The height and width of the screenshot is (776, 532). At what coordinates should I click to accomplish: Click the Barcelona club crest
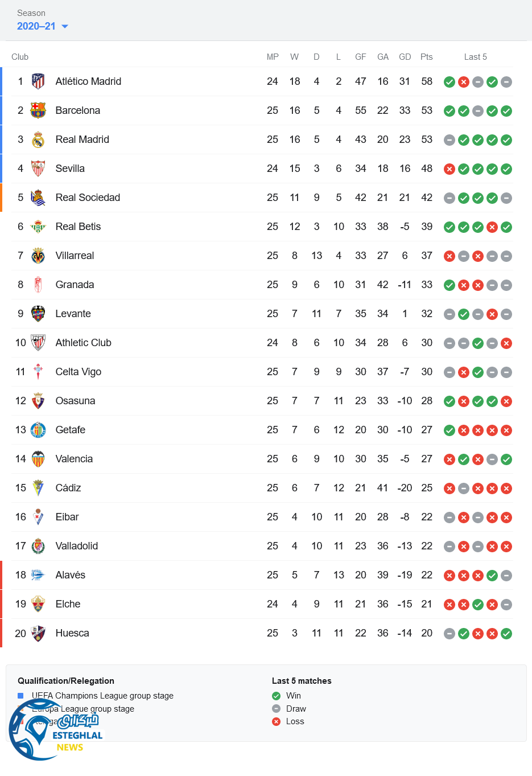[x=38, y=110]
